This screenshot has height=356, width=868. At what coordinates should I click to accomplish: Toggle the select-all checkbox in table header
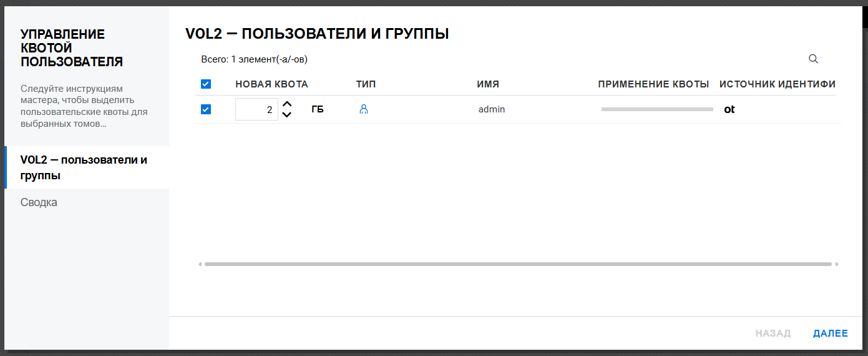tap(206, 84)
